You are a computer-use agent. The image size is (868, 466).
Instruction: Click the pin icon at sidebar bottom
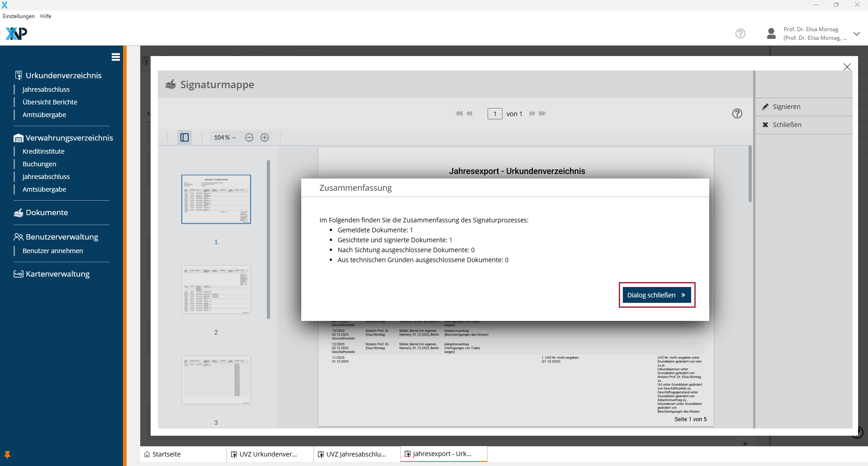tap(7, 455)
